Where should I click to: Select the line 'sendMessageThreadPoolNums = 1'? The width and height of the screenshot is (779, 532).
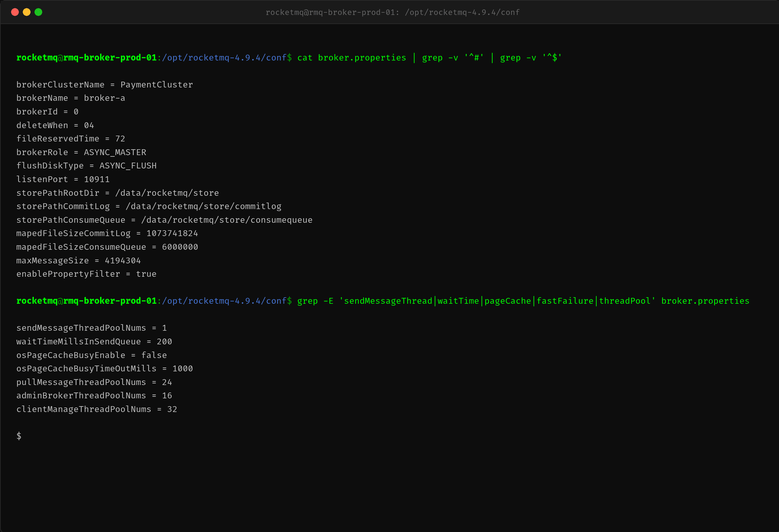coord(91,328)
